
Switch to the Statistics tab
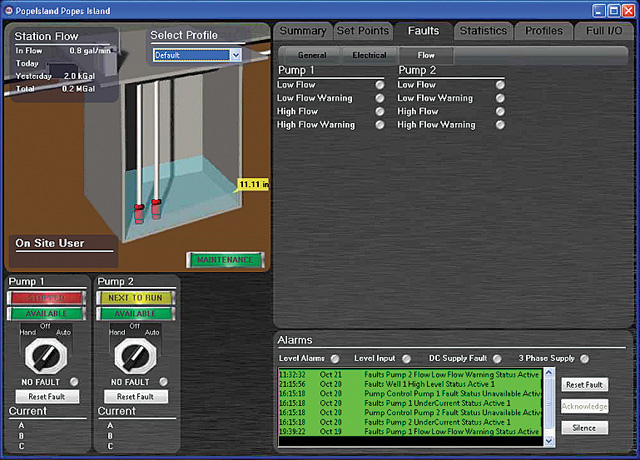pos(483,31)
